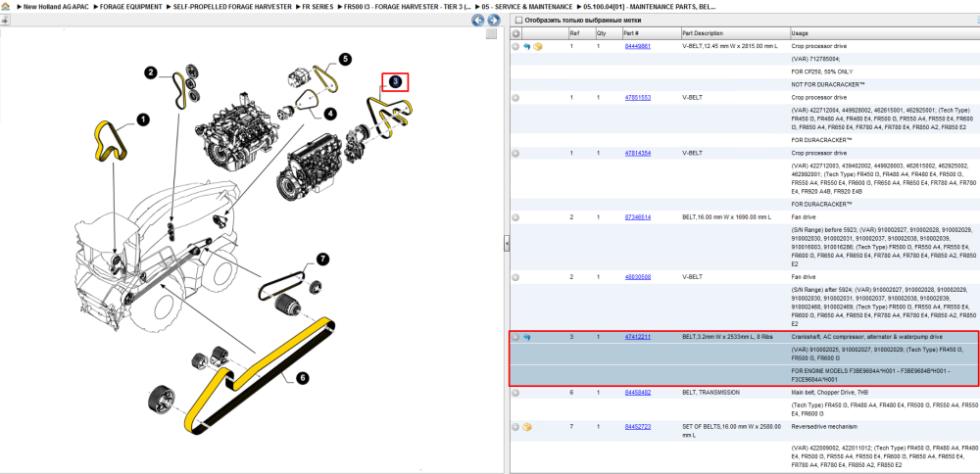Image resolution: width=980 pixels, height=474 pixels.
Task: Sort by the Part # column header
Action: [651, 33]
